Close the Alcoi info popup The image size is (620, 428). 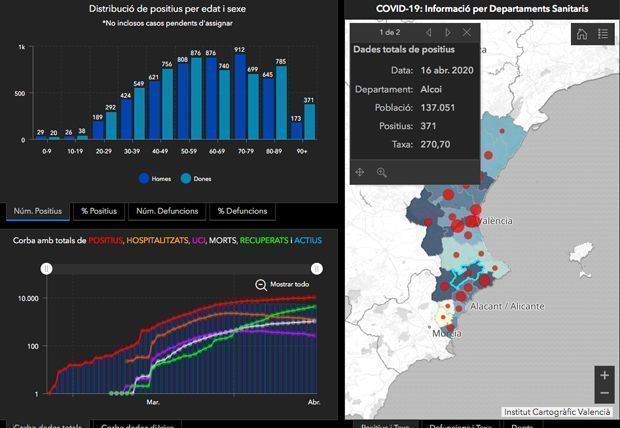[x=467, y=32]
